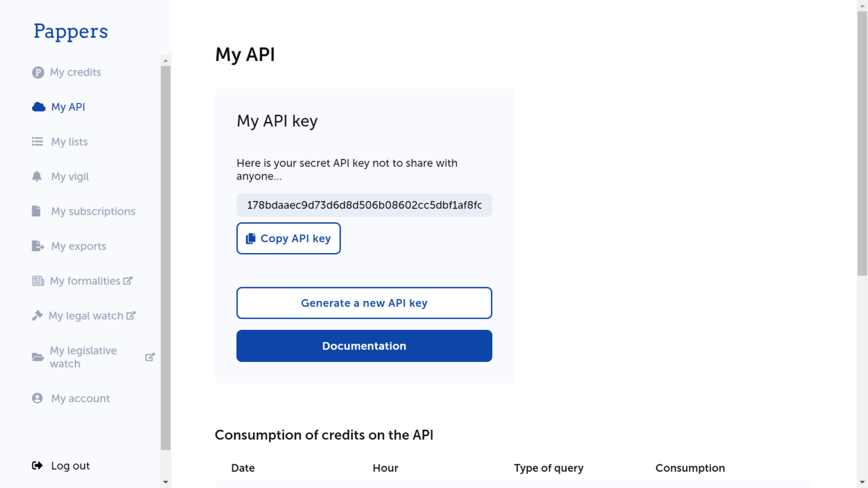Click the My vigil bell icon

pos(37,176)
